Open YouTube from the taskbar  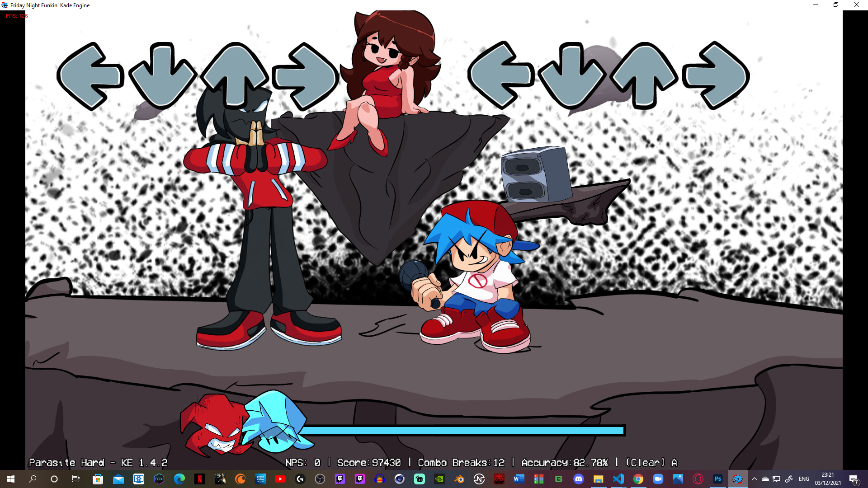coord(280,479)
